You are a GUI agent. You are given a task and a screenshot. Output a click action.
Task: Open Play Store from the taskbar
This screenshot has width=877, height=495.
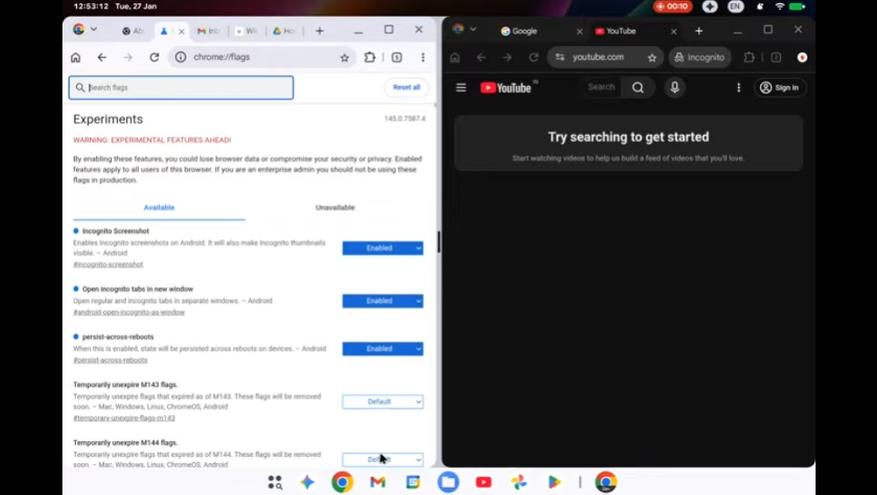(x=554, y=482)
